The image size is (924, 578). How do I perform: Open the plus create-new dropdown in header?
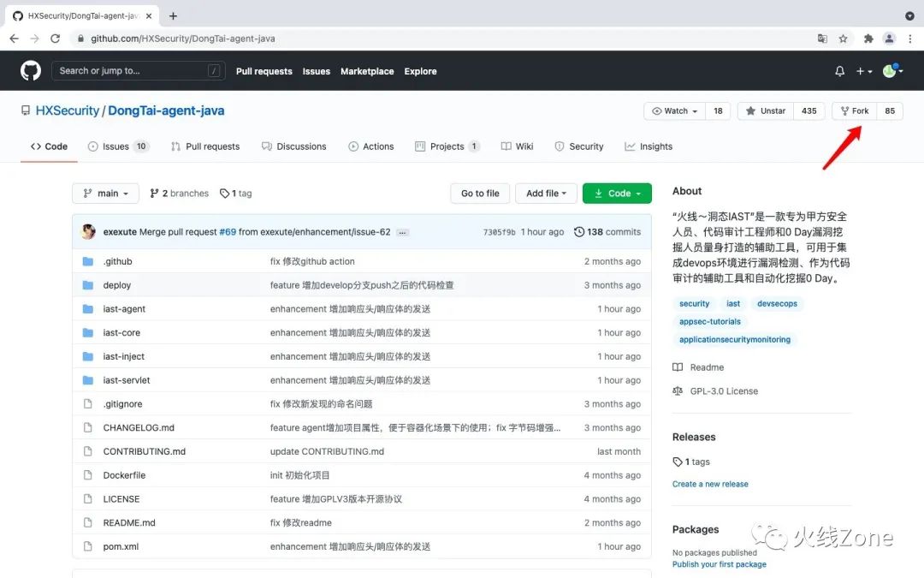pyautogui.click(x=864, y=71)
